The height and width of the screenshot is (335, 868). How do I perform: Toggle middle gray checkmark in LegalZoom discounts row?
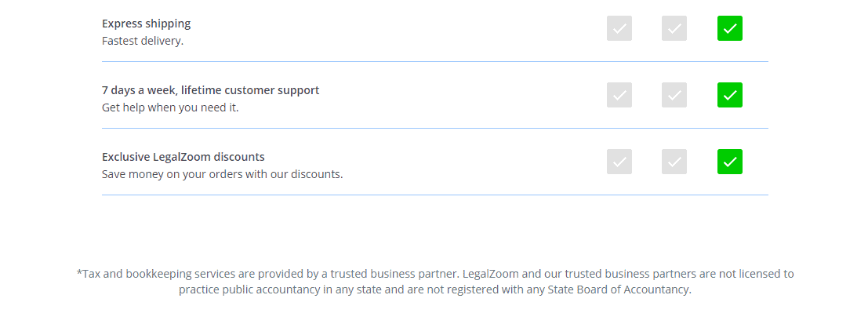674,161
